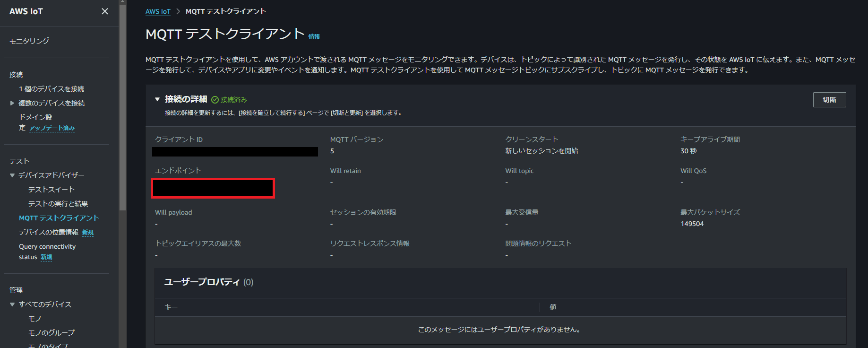Select MQTT テストクライアント in the sidebar
Image resolution: width=868 pixels, height=348 pixels.
coord(59,218)
